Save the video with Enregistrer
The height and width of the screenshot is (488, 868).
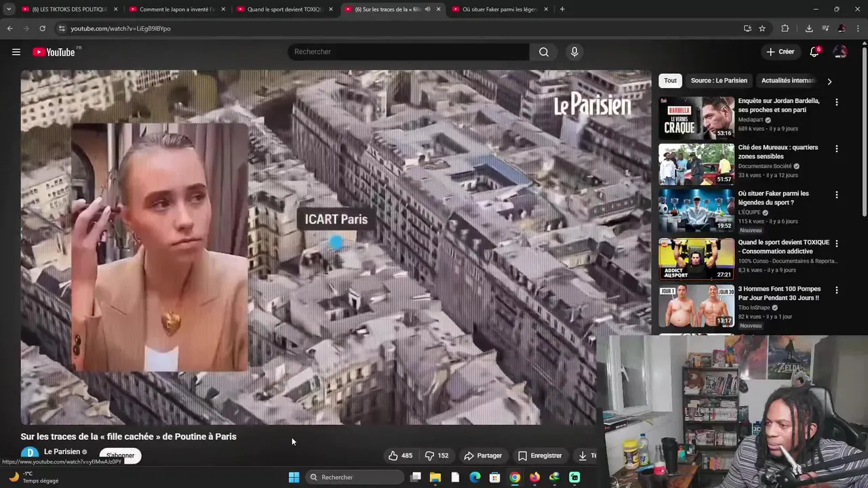pyautogui.click(x=540, y=455)
